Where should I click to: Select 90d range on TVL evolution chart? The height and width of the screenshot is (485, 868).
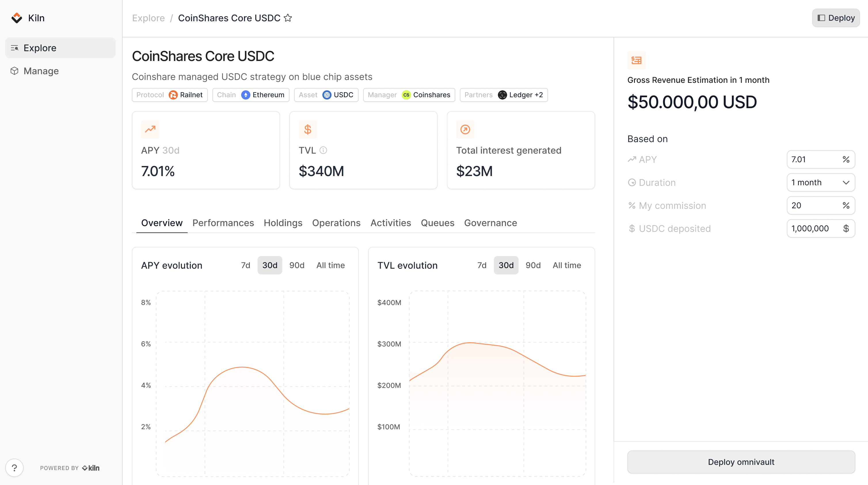pyautogui.click(x=533, y=265)
